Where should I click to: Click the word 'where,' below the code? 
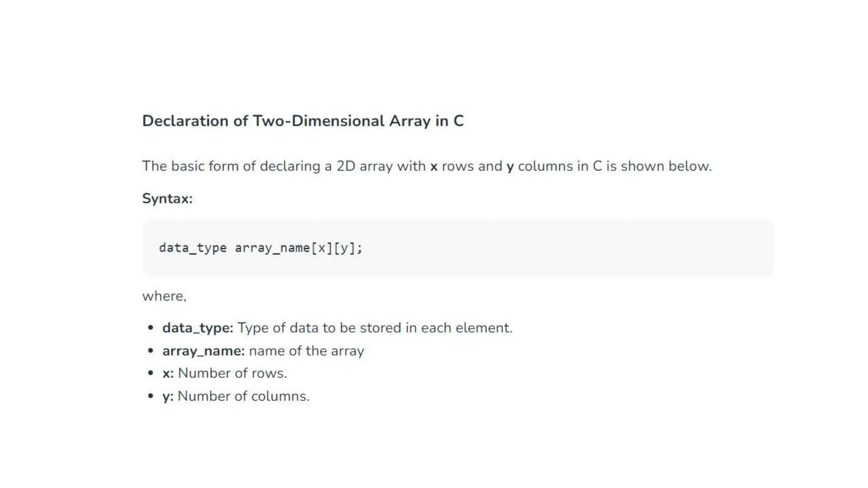pyautogui.click(x=164, y=296)
